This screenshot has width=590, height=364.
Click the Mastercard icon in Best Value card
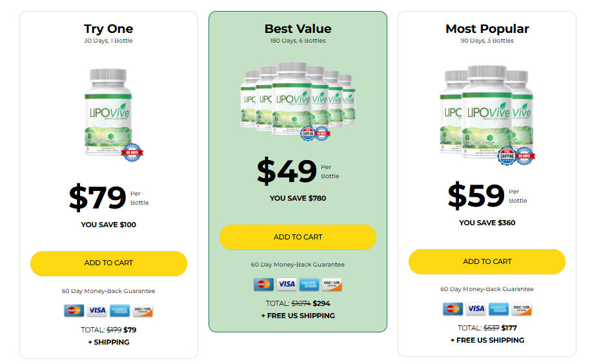pos(263,284)
